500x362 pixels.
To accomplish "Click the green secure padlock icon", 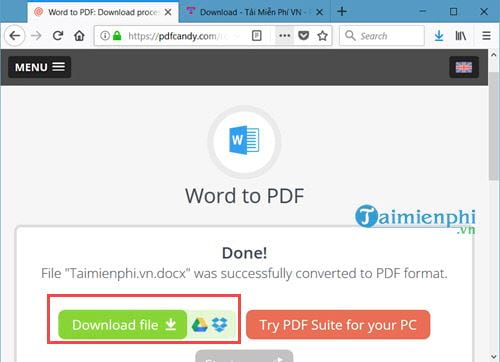I will (117, 35).
